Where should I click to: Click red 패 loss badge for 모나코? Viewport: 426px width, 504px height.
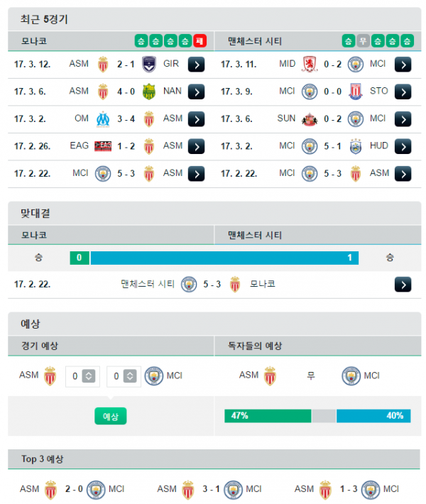[x=200, y=41]
